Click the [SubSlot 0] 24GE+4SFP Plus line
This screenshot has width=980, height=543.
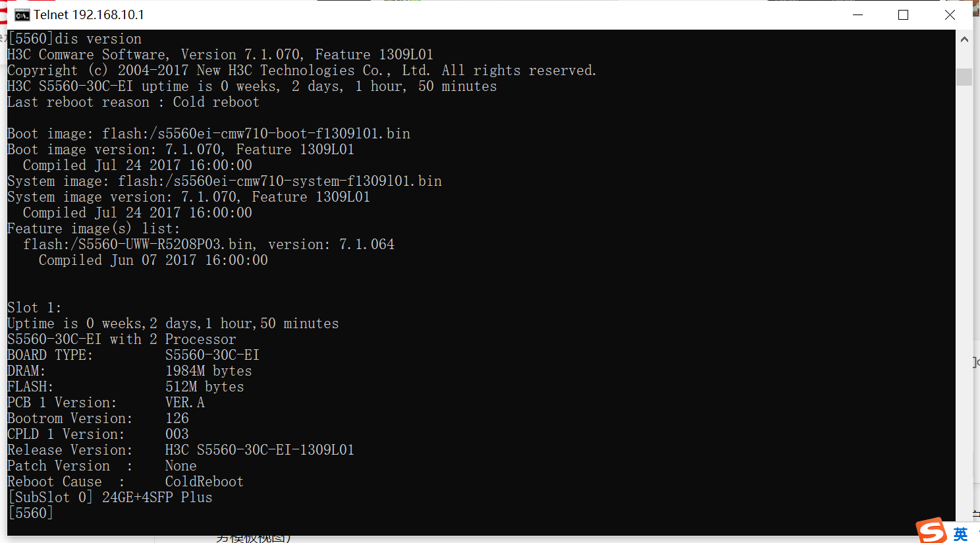tap(110, 498)
